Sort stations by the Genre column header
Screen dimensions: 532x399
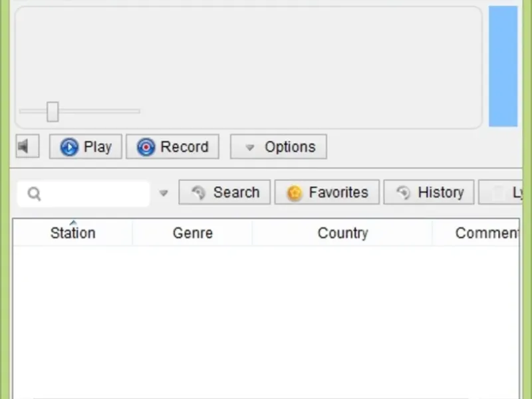point(193,233)
